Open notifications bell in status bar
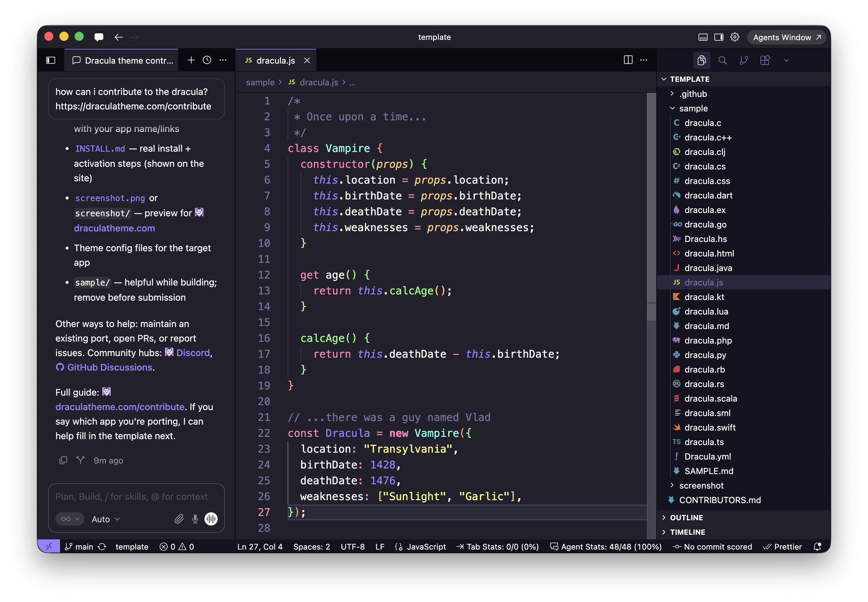This screenshot has width=868, height=602. [817, 547]
